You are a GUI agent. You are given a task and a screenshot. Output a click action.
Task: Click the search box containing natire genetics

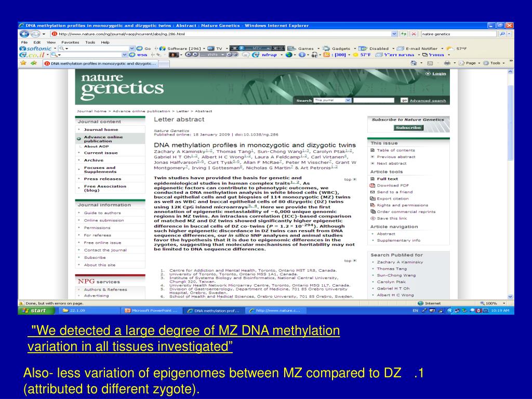pyautogui.click(x=459, y=34)
